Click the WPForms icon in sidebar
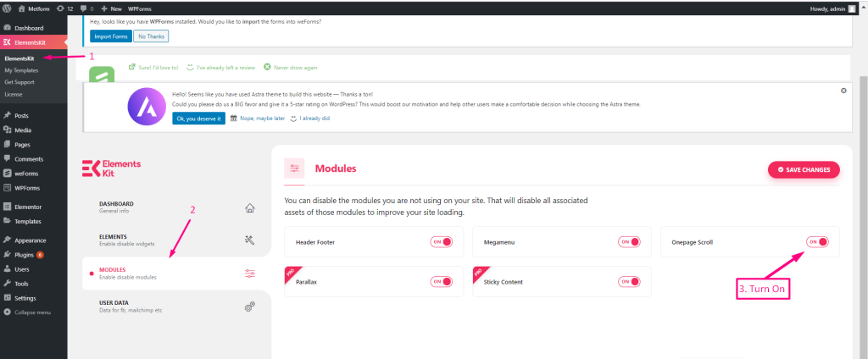 pos(7,187)
